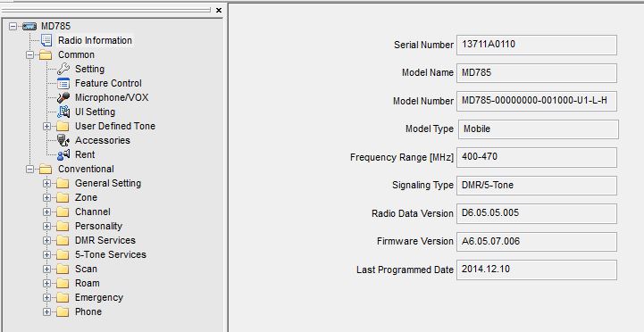Expand the DMR Services folder

pyautogui.click(x=46, y=240)
